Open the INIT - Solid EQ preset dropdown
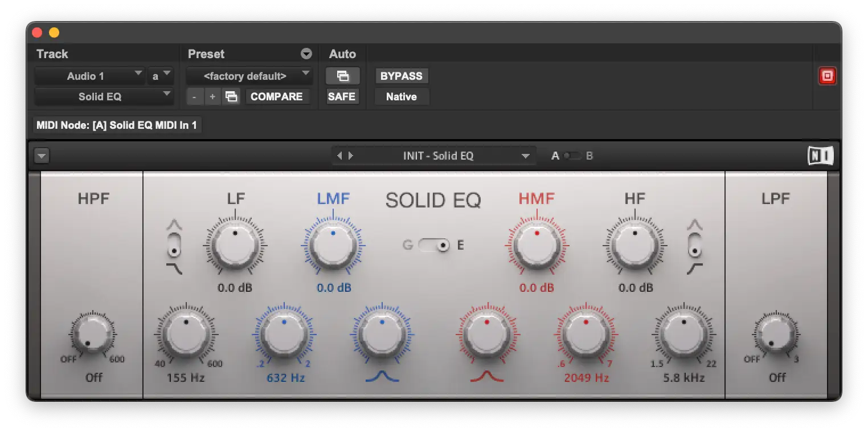The width and height of the screenshot is (868, 432). click(525, 156)
